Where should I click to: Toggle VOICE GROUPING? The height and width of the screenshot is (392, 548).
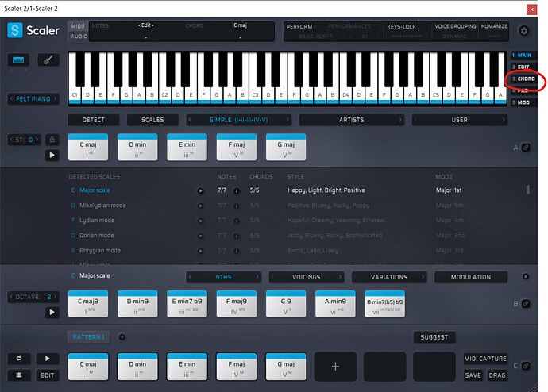[455, 26]
